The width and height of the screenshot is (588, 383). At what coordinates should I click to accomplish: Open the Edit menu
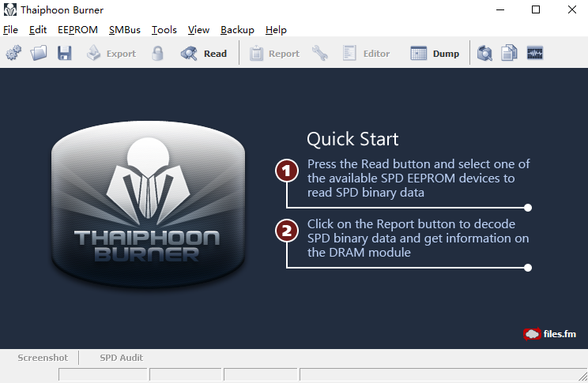point(38,29)
